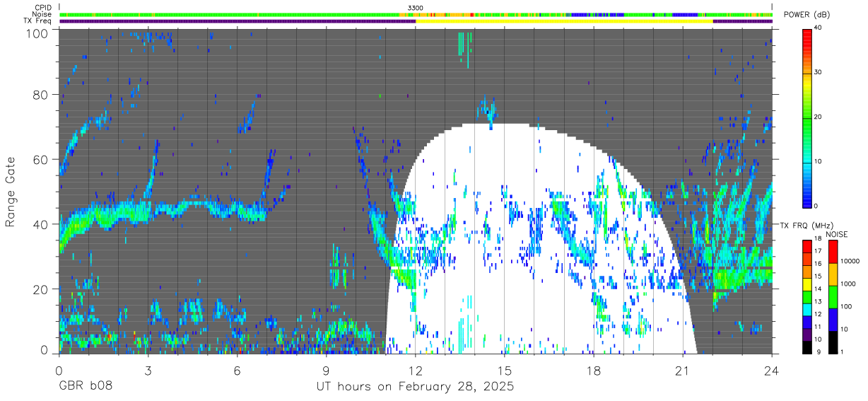Click the 80 tick on Range Gate axis
The height and width of the screenshot is (401, 868).
point(42,94)
